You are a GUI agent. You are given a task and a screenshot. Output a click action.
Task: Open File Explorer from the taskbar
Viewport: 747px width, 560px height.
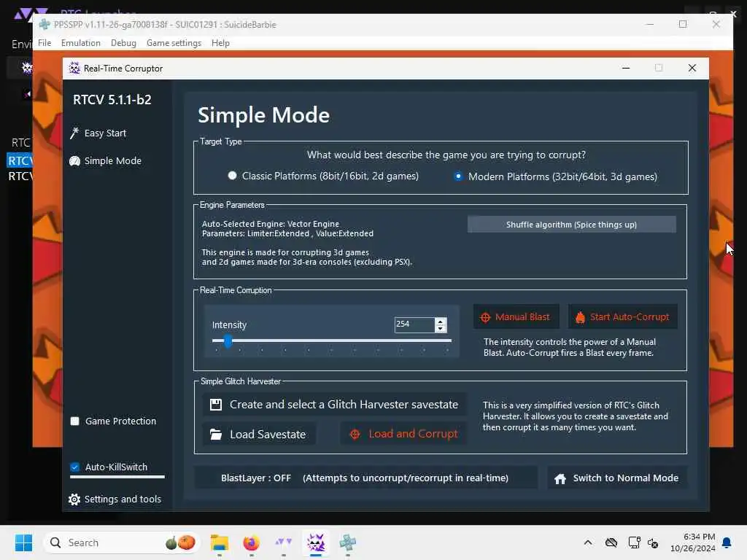[x=219, y=542]
